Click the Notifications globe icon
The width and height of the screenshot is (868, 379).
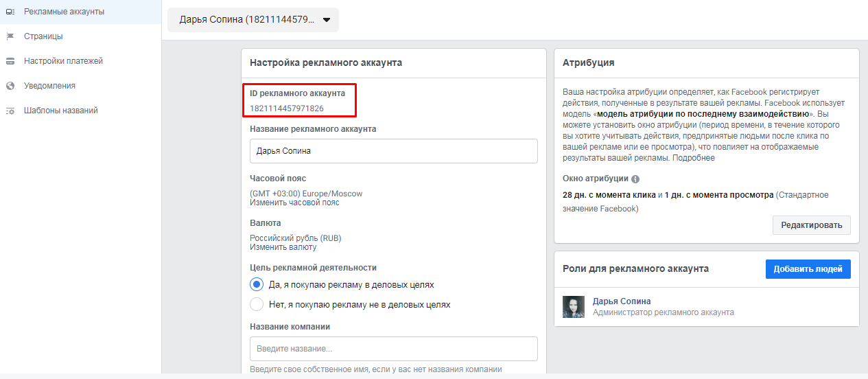pyautogui.click(x=10, y=86)
